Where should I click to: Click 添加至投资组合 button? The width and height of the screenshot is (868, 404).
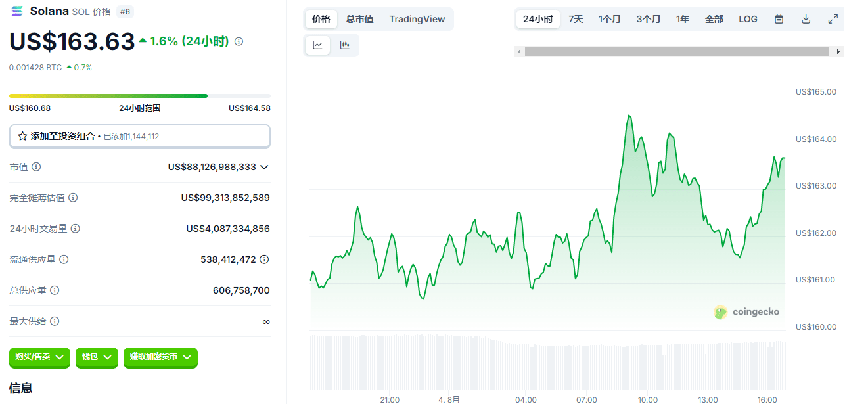coord(140,136)
